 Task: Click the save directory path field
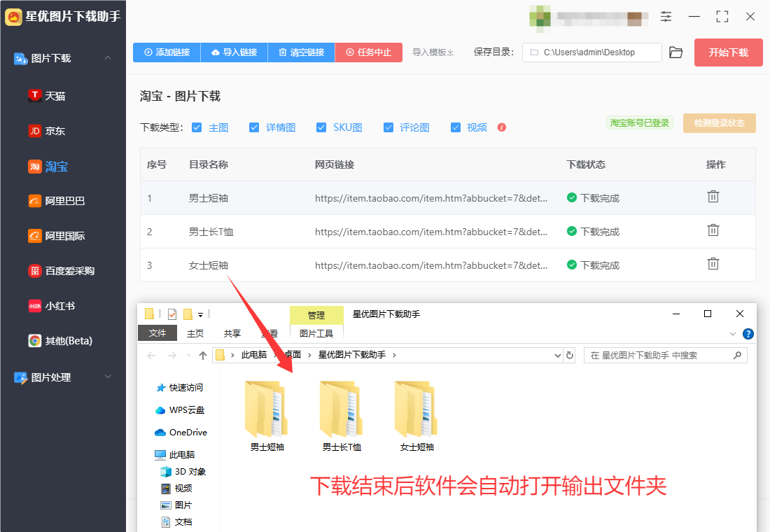tap(592, 52)
